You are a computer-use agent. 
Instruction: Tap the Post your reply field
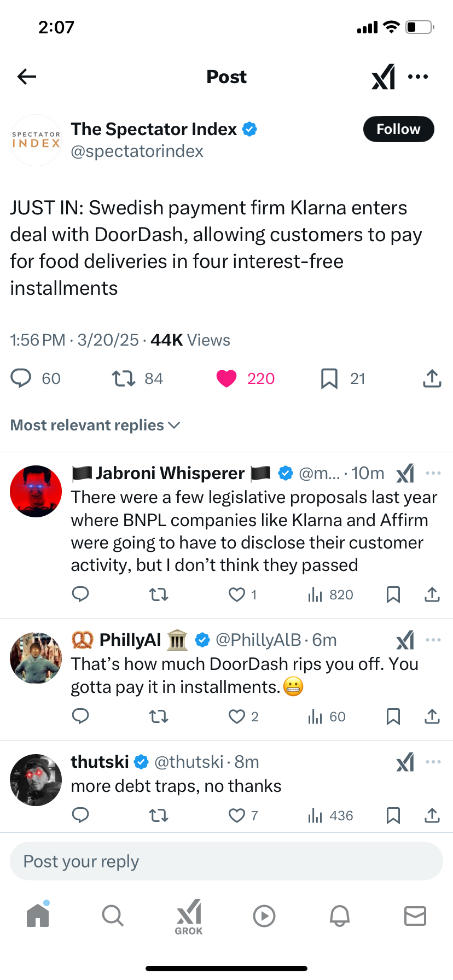pyautogui.click(x=226, y=861)
